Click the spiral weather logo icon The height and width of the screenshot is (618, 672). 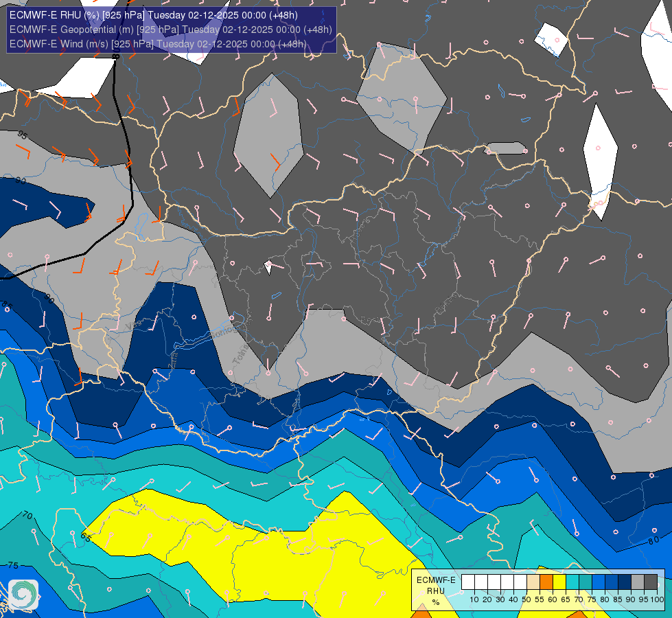[x=23, y=595]
